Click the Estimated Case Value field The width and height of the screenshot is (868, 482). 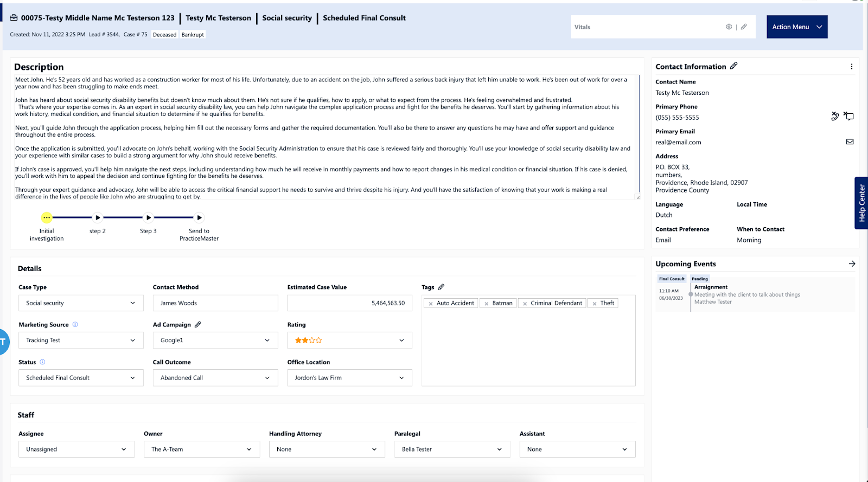point(350,303)
